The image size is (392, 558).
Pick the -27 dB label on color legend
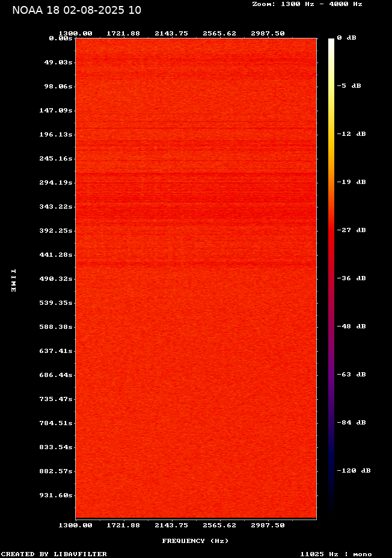point(351,230)
